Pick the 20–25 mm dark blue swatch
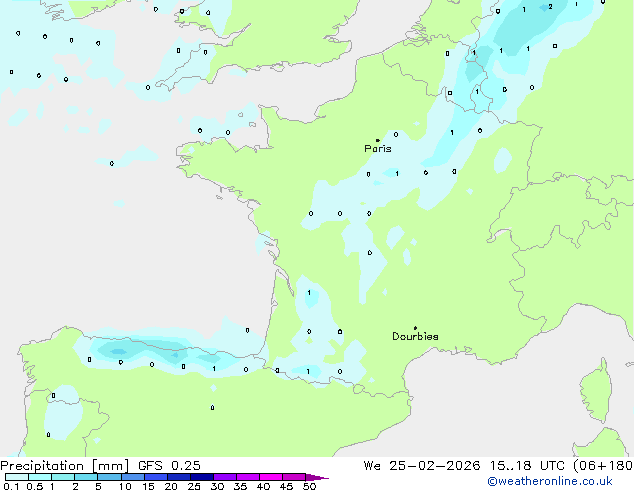This screenshot has height=490, width=634. [179, 477]
